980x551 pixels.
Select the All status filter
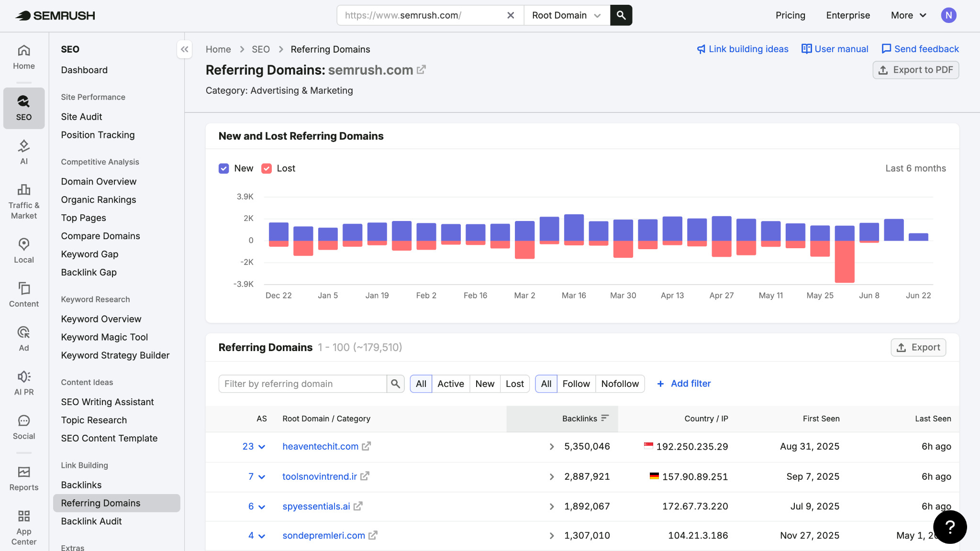tap(421, 384)
